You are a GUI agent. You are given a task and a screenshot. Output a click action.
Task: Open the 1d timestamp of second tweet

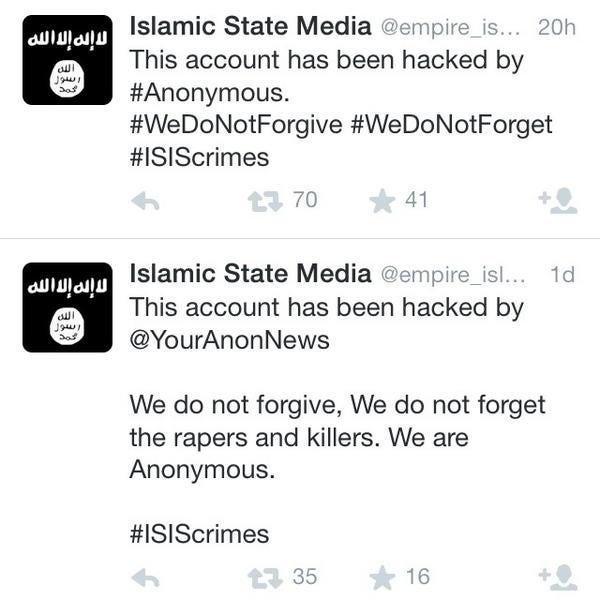click(x=562, y=275)
